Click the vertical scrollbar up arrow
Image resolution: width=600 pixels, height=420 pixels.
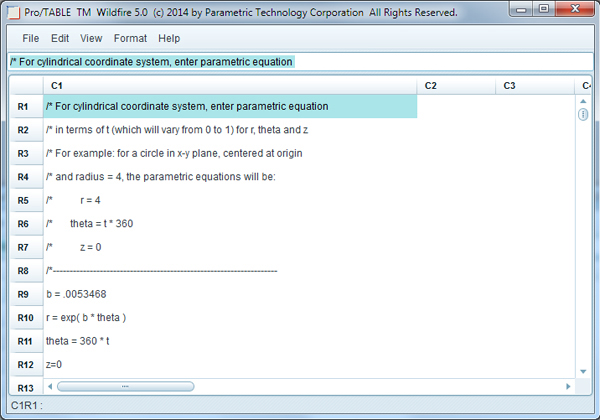(583, 102)
